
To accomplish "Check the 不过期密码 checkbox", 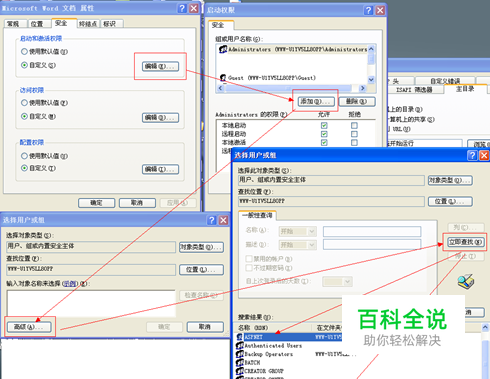I will tap(249, 268).
